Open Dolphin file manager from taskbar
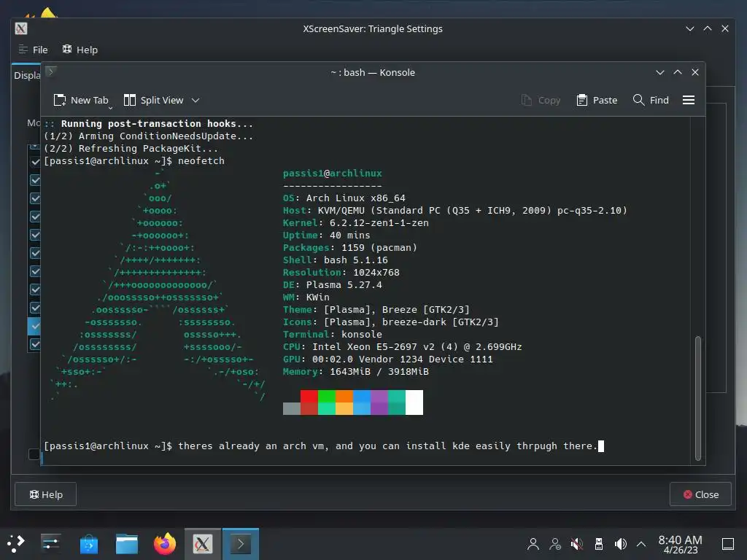The width and height of the screenshot is (747, 560). tap(127, 543)
